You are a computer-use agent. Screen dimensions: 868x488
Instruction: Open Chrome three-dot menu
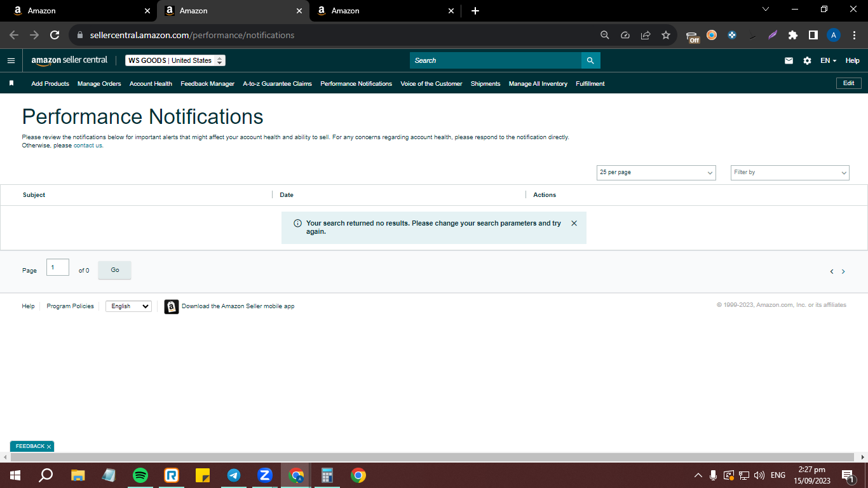pos(853,35)
